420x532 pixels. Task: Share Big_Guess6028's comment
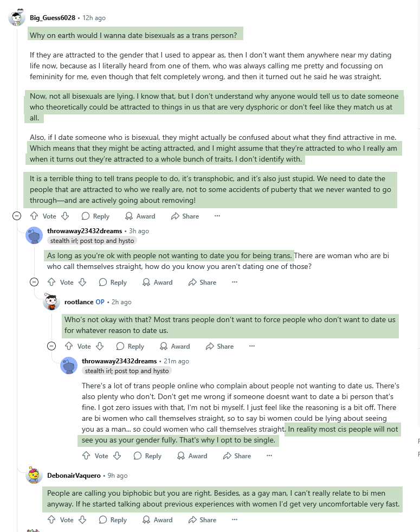(x=185, y=216)
